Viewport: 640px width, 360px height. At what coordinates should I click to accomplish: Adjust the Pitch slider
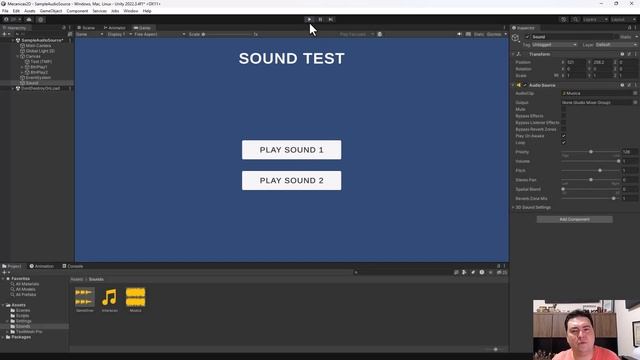[591, 170]
